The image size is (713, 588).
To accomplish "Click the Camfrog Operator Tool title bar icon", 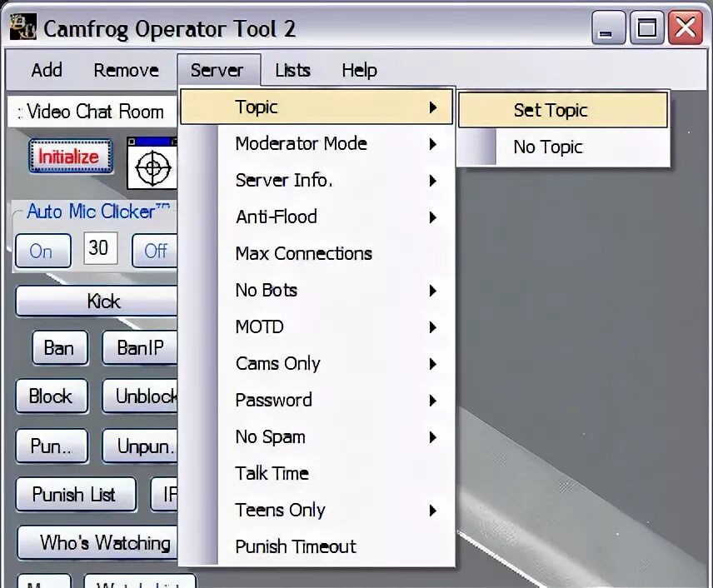I will pyautogui.click(x=22, y=27).
